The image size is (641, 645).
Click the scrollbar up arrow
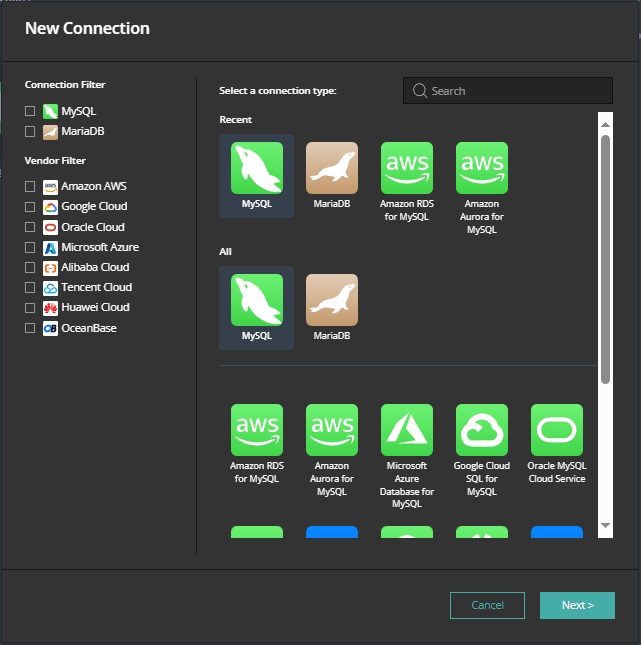coord(605,124)
